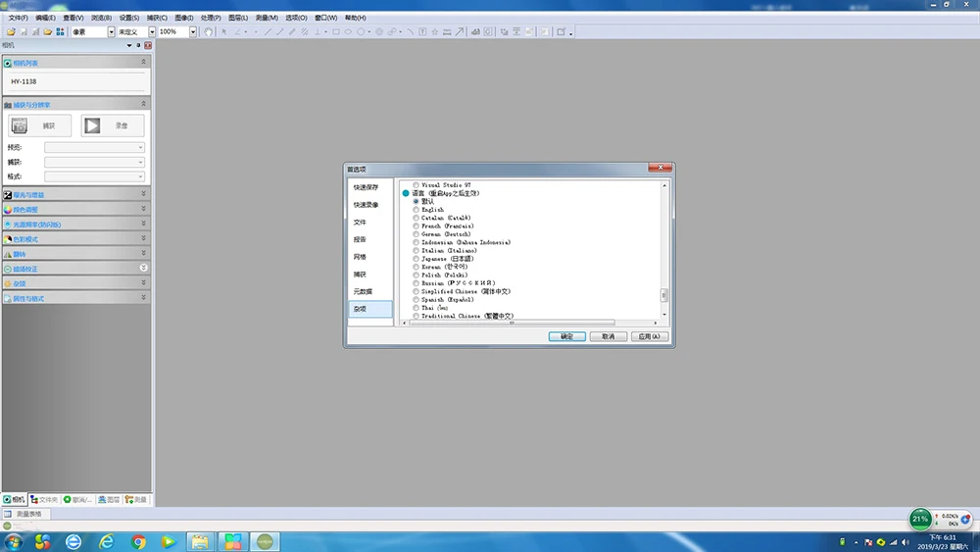Open the 文件(F) menu

tap(18, 18)
